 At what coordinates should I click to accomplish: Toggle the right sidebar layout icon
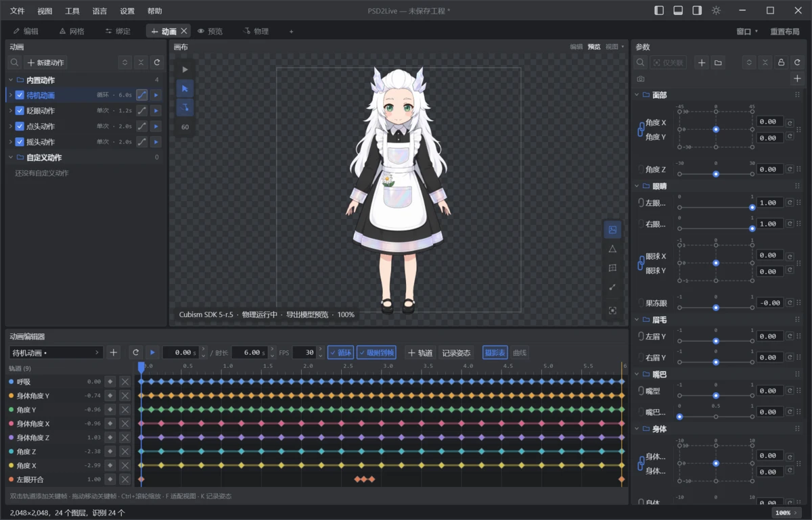[x=697, y=11]
